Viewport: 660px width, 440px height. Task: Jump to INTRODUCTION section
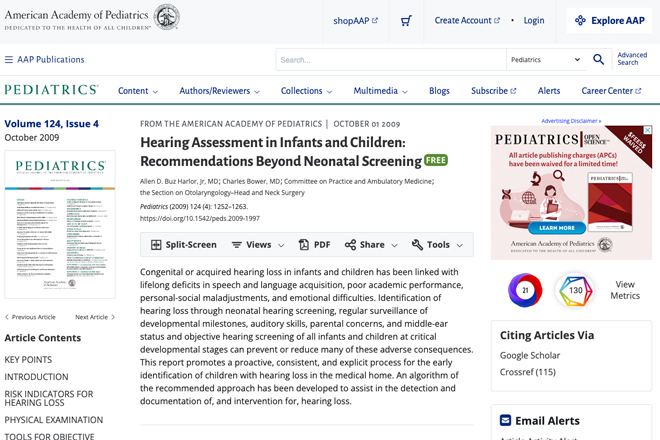pos(36,377)
